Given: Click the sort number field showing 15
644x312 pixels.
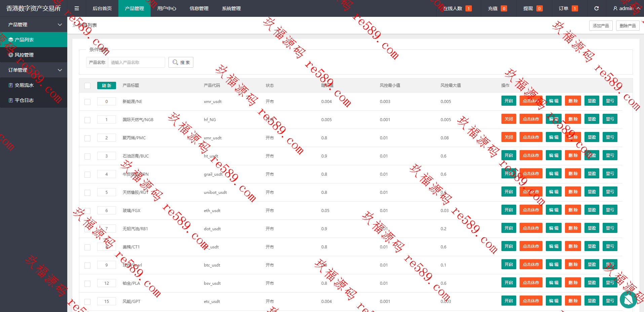Looking at the screenshot, I should (x=107, y=301).
